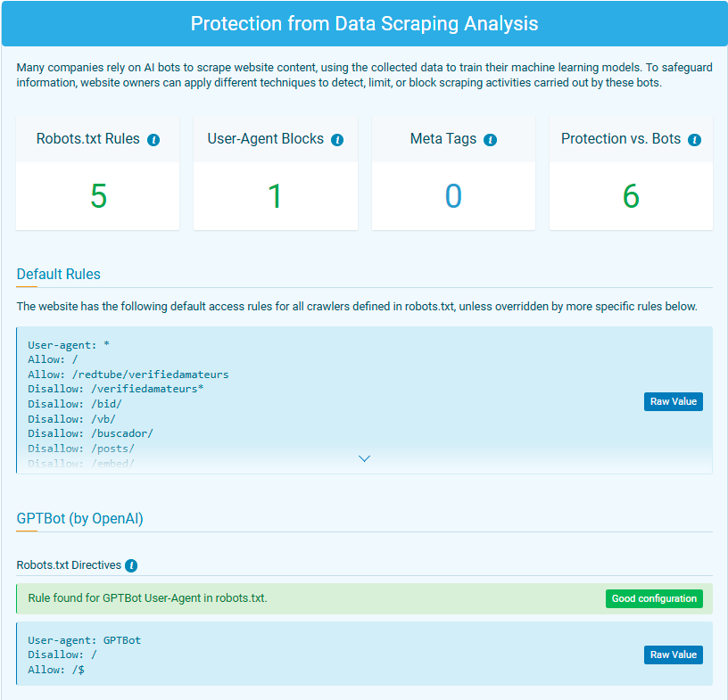
Task: Select the User-Agent Blocks count of 1
Action: pyautogui.click(x=275, y=196)
